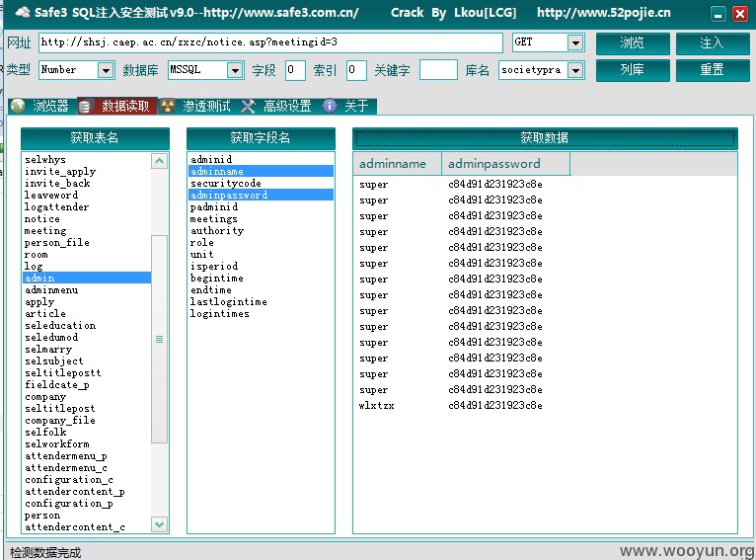The width and height of the screenshot is (756, 560).
Task: Select the selwhys table
Action: pos(87,159)
